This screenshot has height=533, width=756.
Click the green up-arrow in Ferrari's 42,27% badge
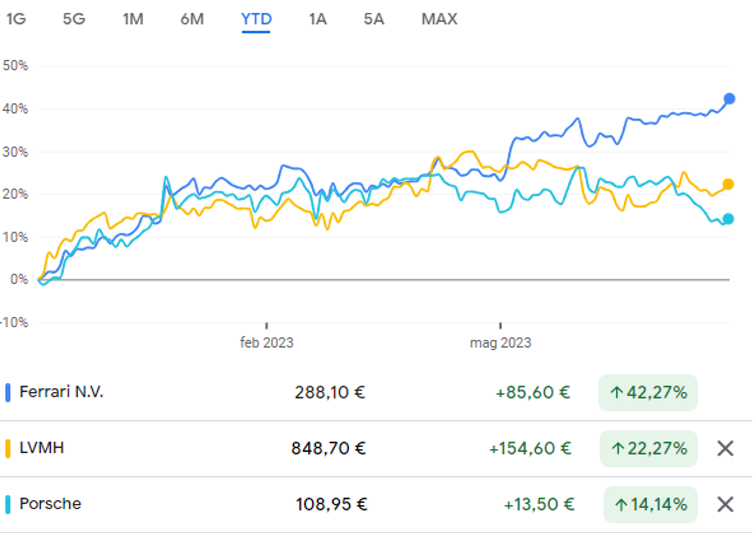(x=616, y=392)
